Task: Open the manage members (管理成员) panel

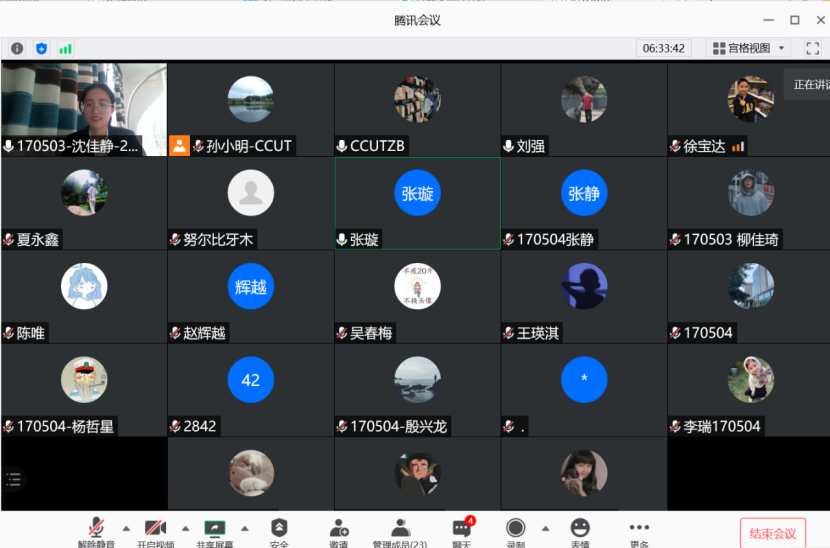Action: 400,530
